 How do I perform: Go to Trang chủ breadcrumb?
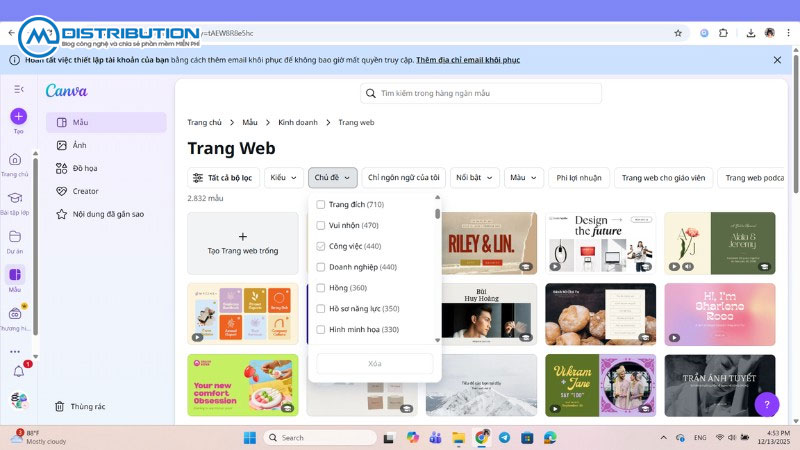205,122
